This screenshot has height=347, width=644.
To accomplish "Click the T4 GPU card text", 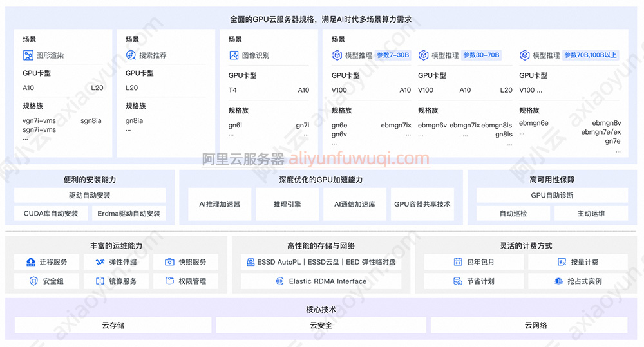I will (232, 90).
